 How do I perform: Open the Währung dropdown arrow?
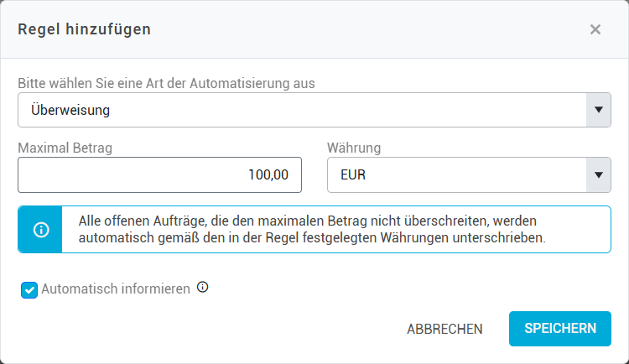598,175
